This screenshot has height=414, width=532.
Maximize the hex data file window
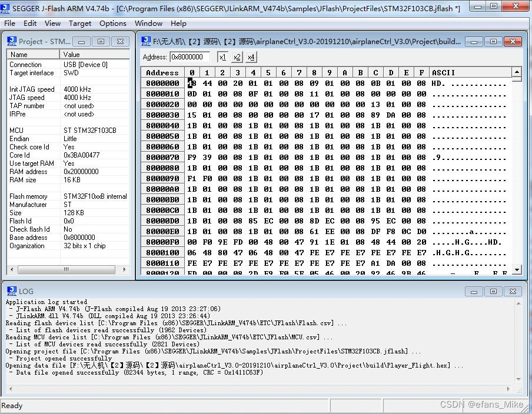click(x=493, y=42)
